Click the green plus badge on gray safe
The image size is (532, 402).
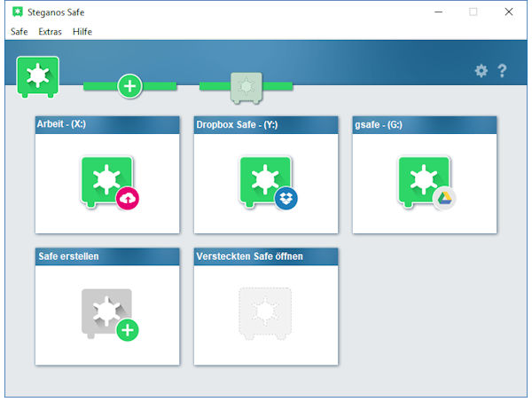[x=128, y=330]
